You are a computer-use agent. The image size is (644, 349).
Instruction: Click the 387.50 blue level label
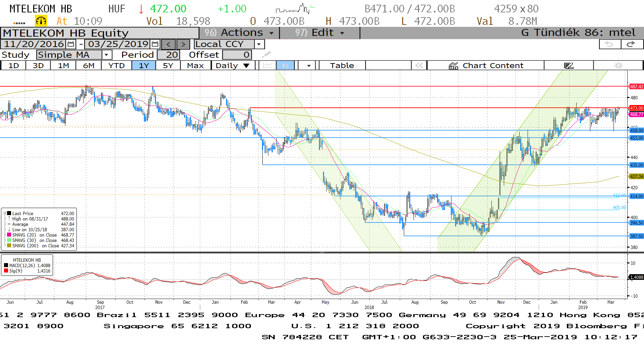click(x=636, y=236)
